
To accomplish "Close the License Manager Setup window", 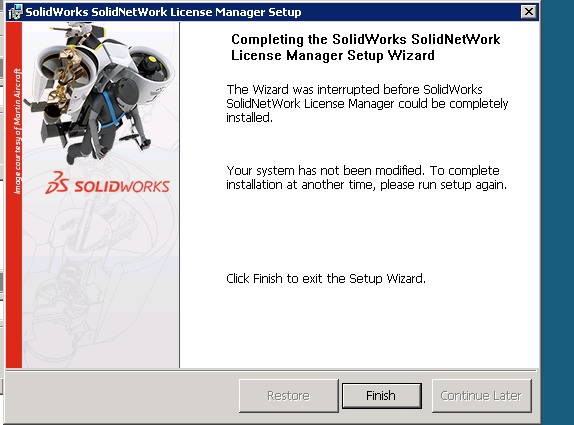I will [529, 12].
